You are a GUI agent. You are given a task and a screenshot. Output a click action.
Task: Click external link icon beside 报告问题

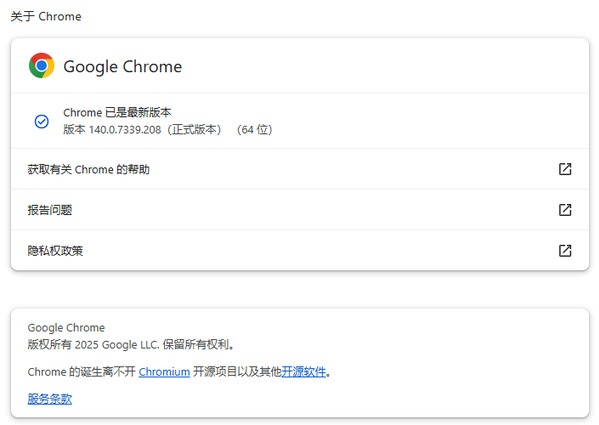565,210
